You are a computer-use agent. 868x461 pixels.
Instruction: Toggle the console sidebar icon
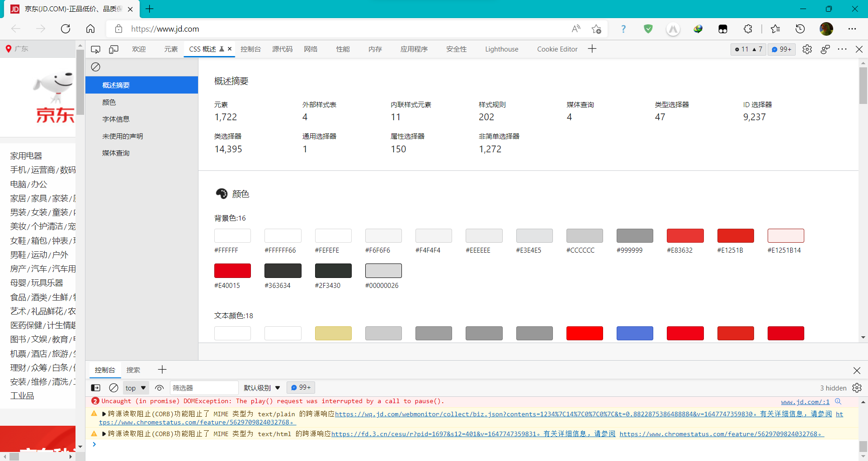[x=96, y=388]
